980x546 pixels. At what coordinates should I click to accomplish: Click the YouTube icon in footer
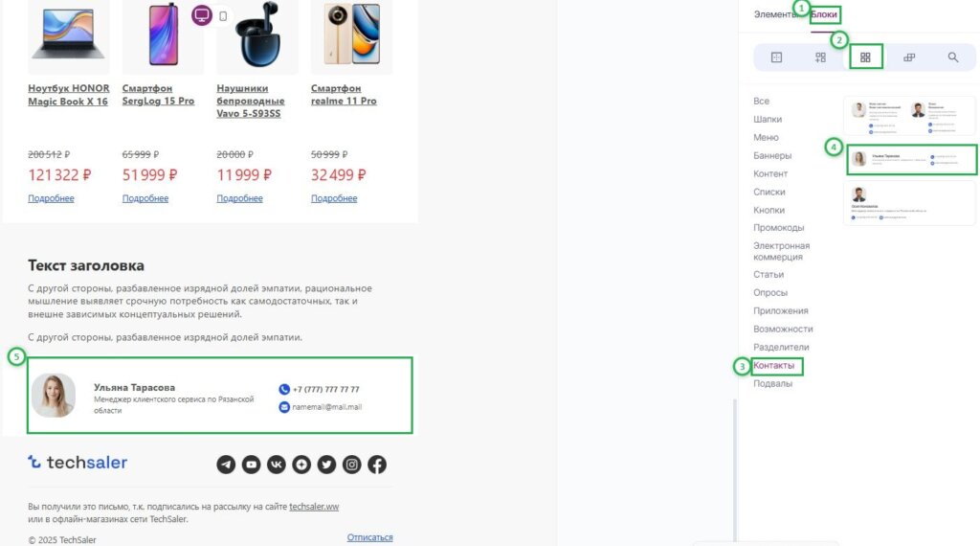click(x=251, y=465)
